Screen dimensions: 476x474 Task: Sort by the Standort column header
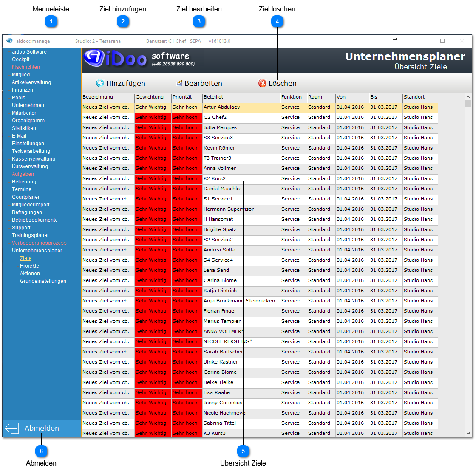pyautogui.click(x=420, y=97)
